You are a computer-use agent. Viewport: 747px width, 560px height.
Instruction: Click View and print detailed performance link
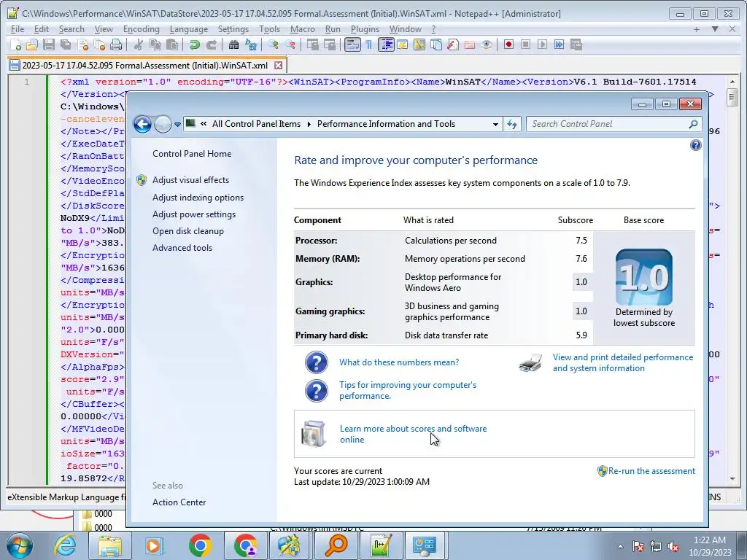623,362
